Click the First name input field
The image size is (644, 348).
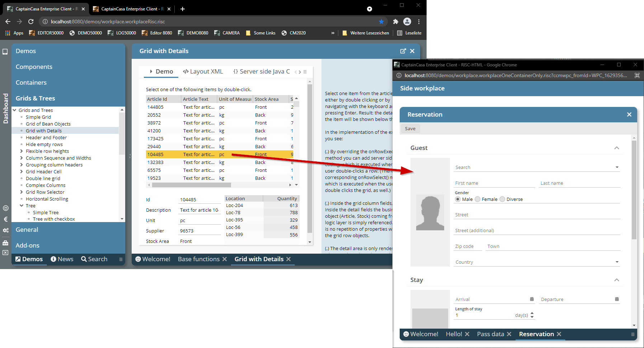pos(494,183)
